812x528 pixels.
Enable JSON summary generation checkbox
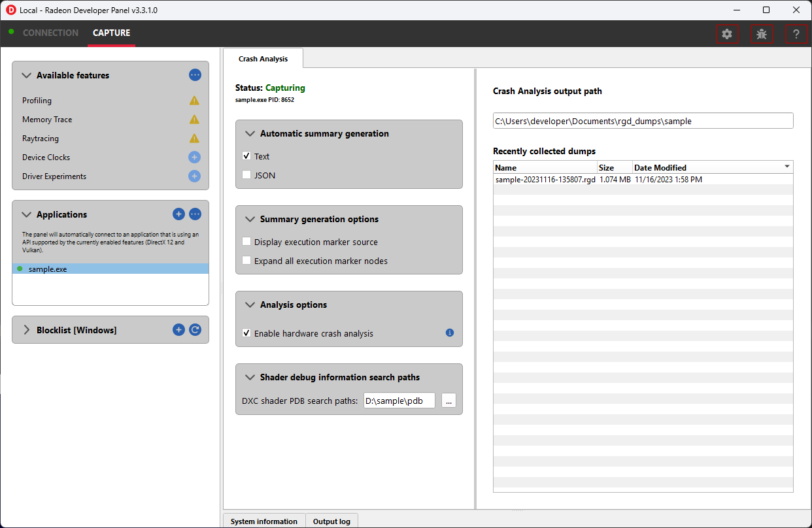[246, 175]
